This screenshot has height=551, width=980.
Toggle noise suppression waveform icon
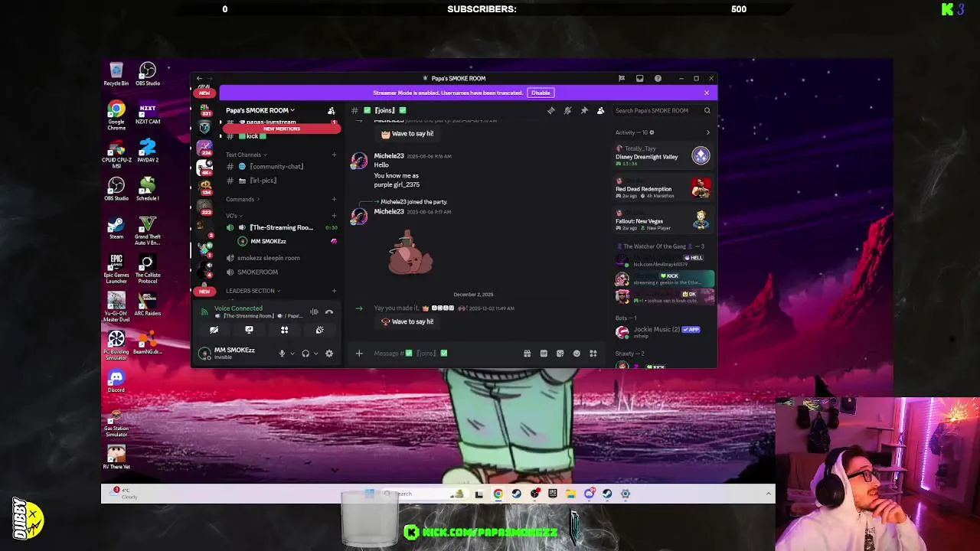point(314,311)
